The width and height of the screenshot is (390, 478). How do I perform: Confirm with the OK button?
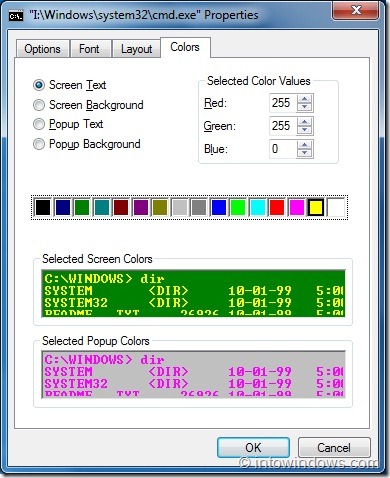(x=253, y=447)
